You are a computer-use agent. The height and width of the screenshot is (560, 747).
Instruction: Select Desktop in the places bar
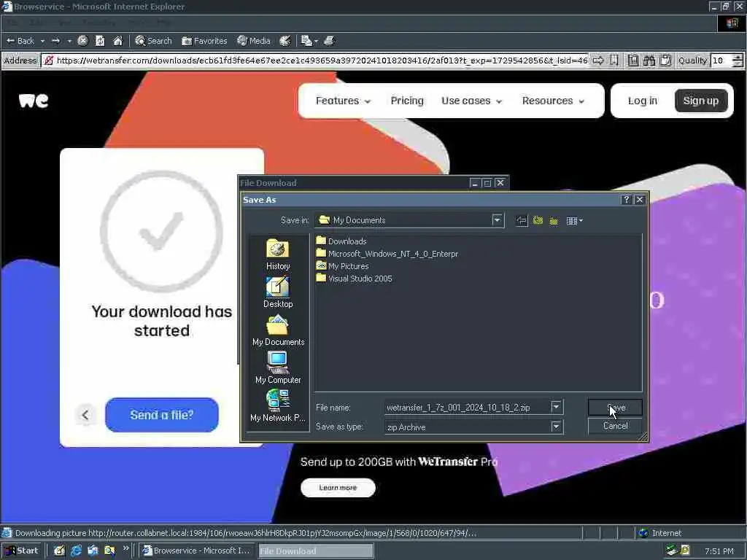click(278, 292)
